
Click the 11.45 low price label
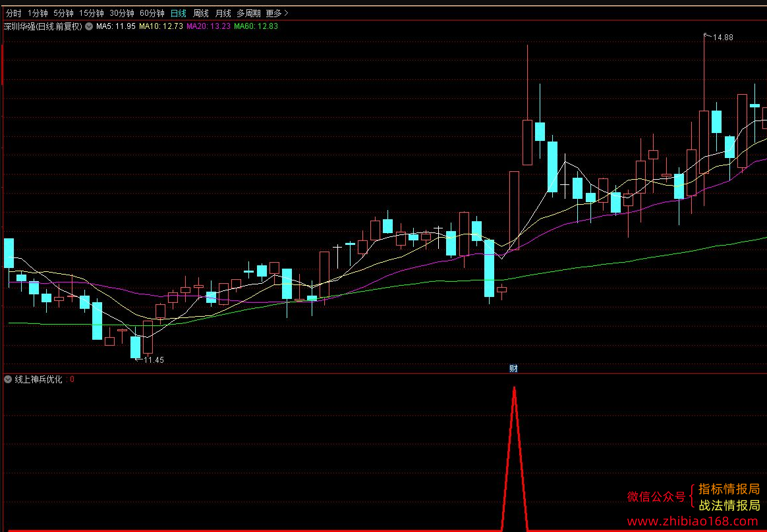tap(154, 360)
